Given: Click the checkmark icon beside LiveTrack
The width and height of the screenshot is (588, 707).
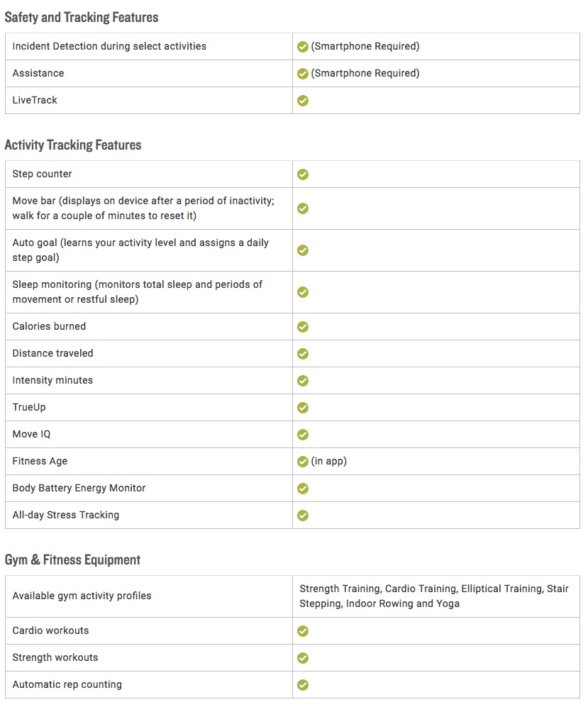Looking at the screenshot, I should (x=303, y=101).
